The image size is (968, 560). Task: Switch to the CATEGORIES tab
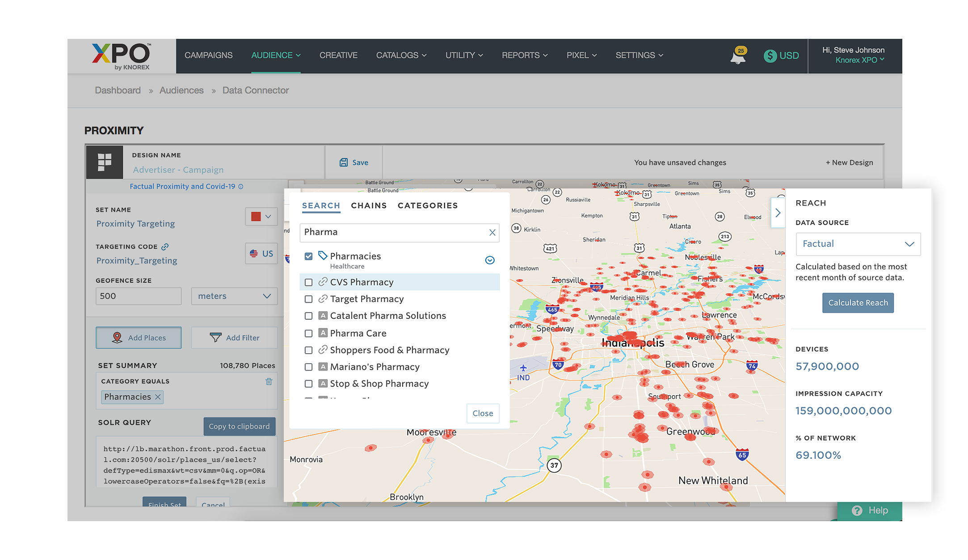pyautogui.click(x=427, y=205)
